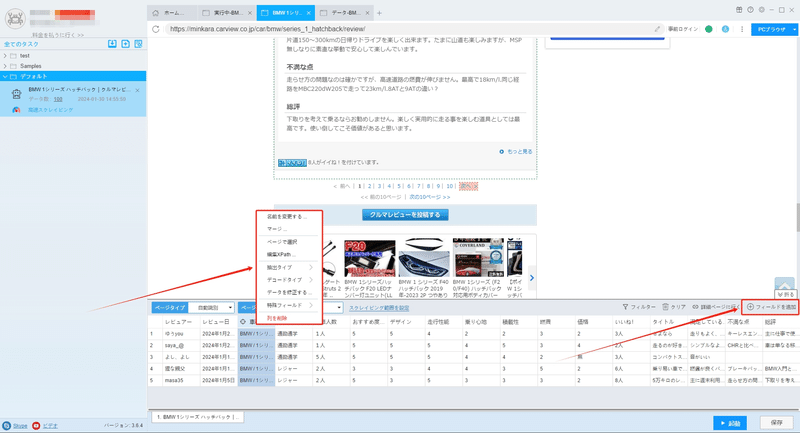Click the filter funnel icon
800x433 pixels.
coord(625,307)
